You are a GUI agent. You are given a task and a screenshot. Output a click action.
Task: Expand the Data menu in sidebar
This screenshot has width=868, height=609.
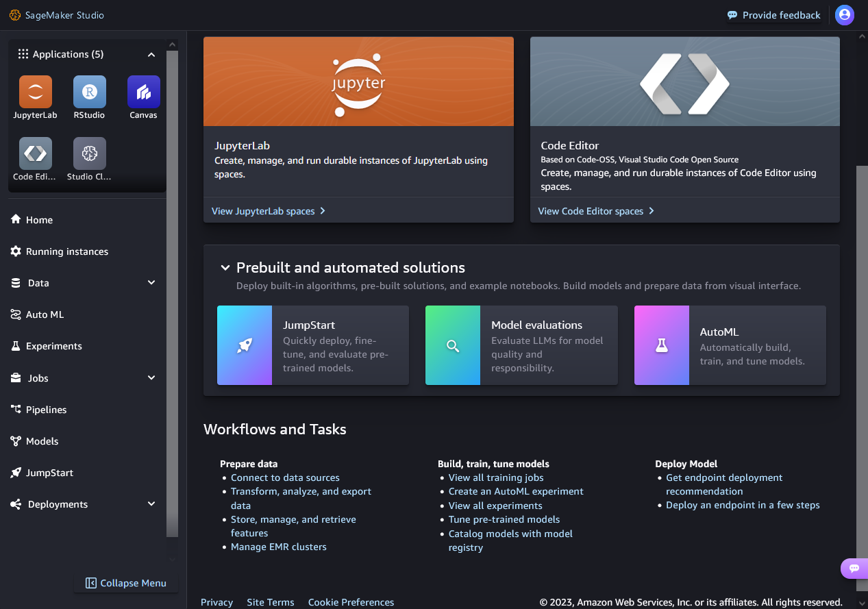tap(151, 283)
